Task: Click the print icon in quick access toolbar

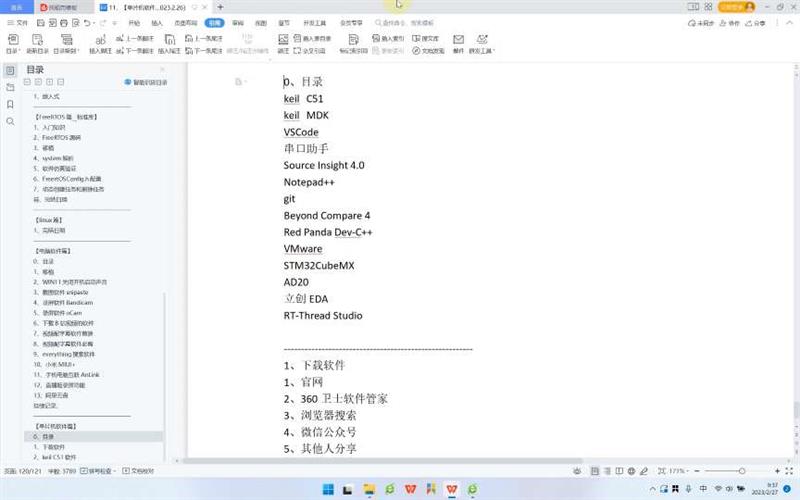Action: coord(64,23)
